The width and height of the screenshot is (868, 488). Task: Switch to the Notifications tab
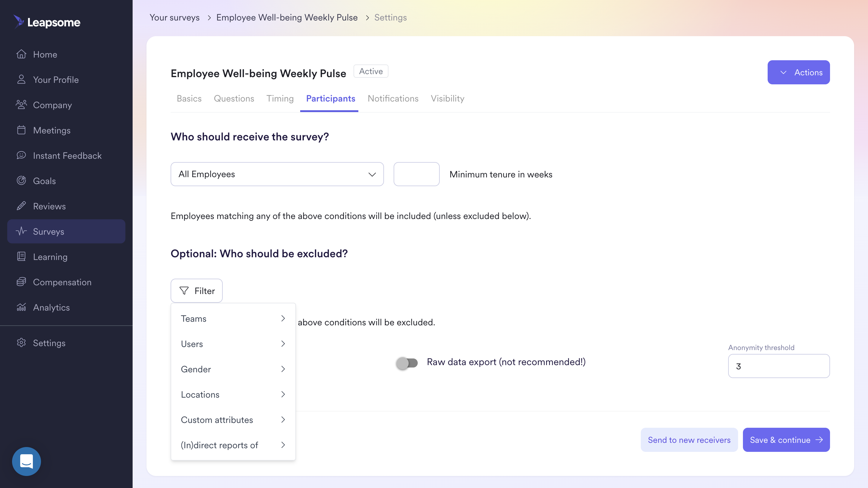coord(393,98)
